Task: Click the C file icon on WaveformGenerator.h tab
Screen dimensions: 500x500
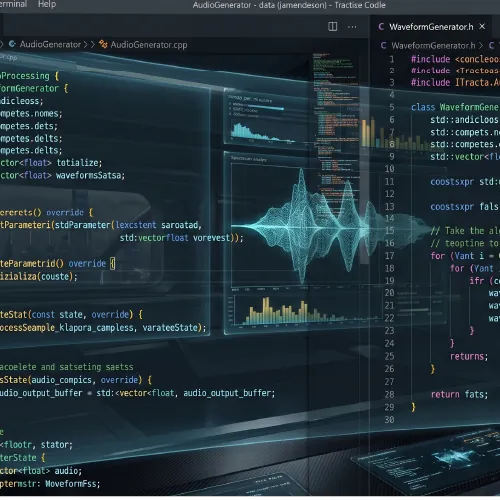Action: [381, 27]
